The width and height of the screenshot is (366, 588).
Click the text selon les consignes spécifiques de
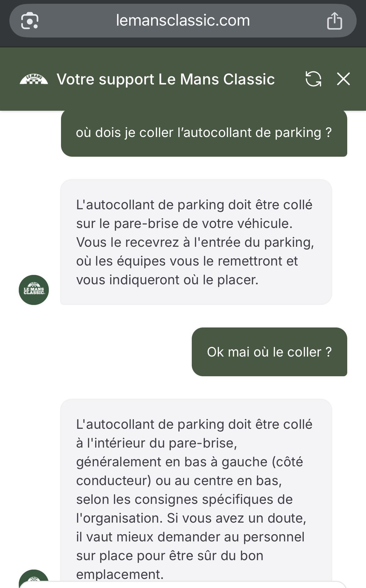[x=184, y=499]
